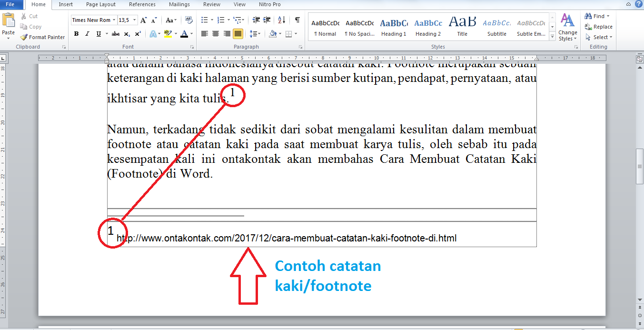The height and width of the screenshot is (330, 644).
Task: Toggle bold formatting
Action: [76, 34]
